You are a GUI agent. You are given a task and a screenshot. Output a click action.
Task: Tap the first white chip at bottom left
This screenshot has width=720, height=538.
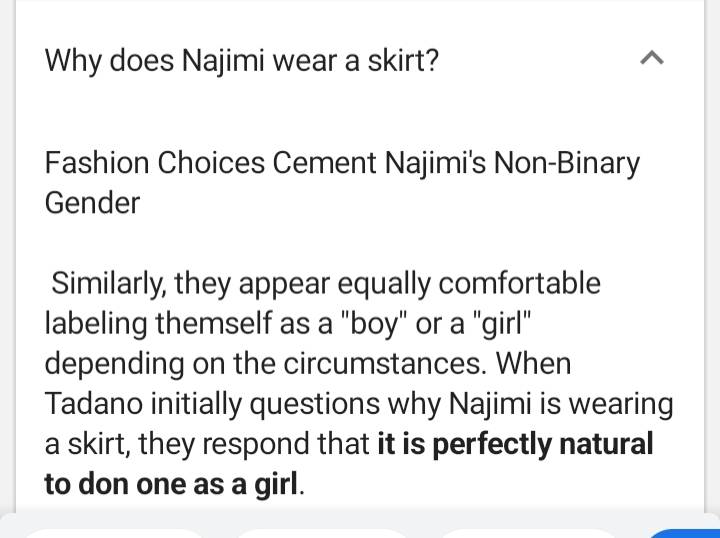110,533
